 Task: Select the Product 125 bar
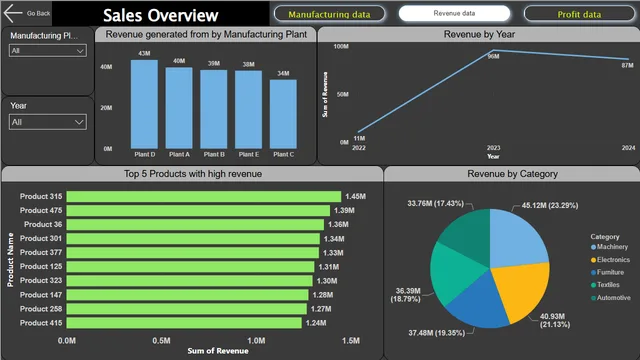191,267
